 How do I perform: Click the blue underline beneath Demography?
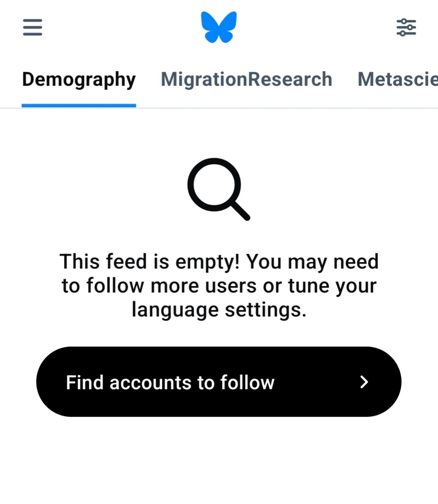79,106
